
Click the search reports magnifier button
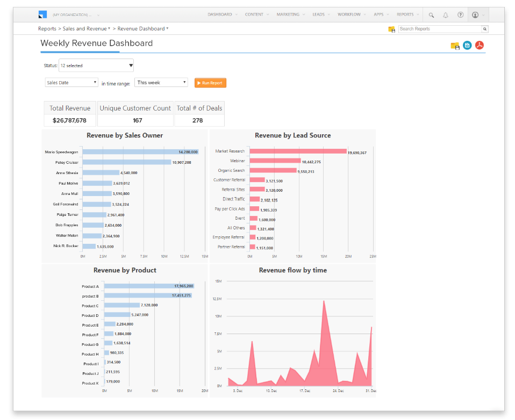pos(485,29)
